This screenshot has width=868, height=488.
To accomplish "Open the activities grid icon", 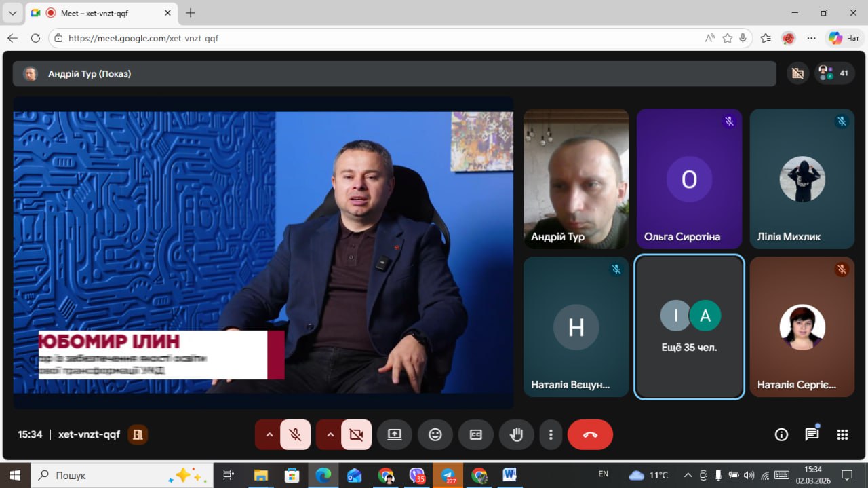I will click(x=842, y=435).
